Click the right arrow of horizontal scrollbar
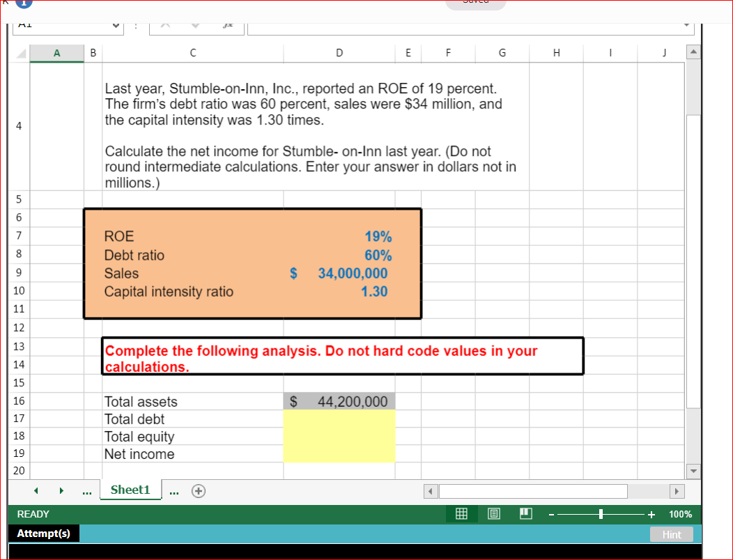This screenshot has height=560, width=733. pyautogui.click(x=677, y=491)
